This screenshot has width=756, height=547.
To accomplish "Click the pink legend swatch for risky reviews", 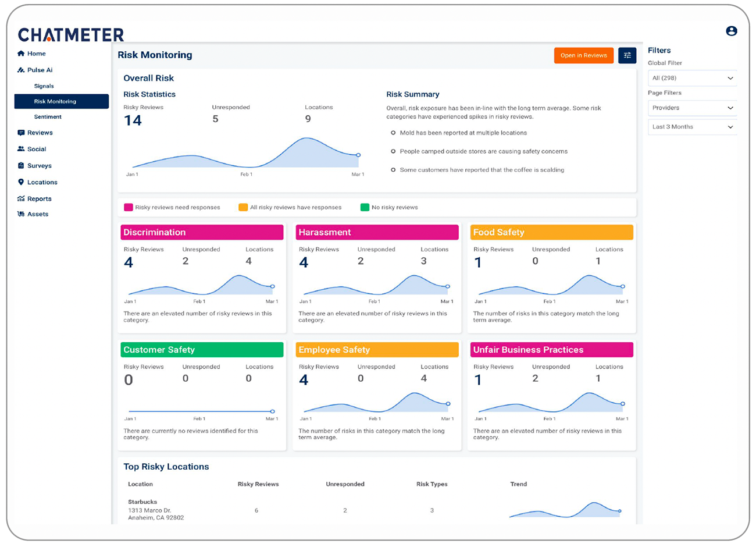I will coord(129,207).
